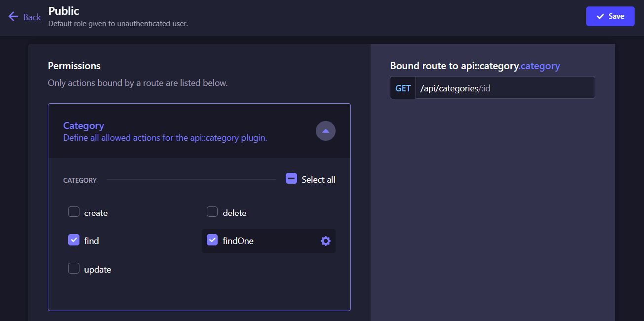Uncheck the findOne permission checkbox
Screen dimensions: 644x321
pos(212,240)
